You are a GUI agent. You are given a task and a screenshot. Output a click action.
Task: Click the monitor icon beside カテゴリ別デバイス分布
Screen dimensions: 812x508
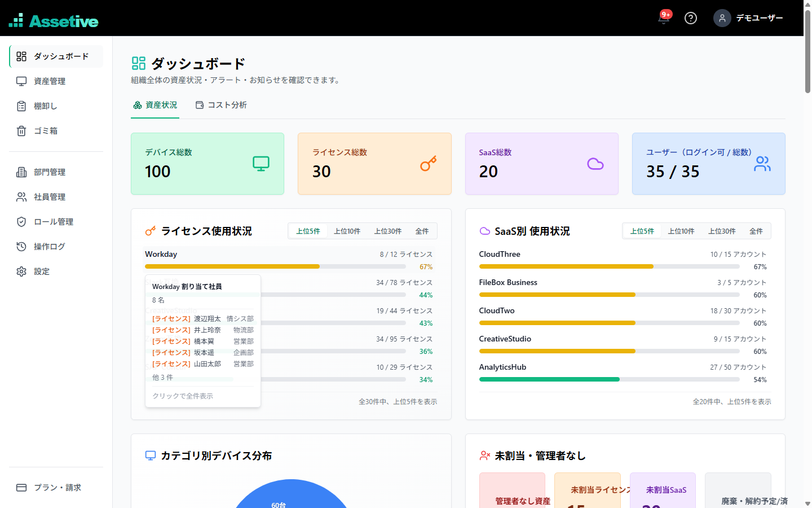(151, 456)
